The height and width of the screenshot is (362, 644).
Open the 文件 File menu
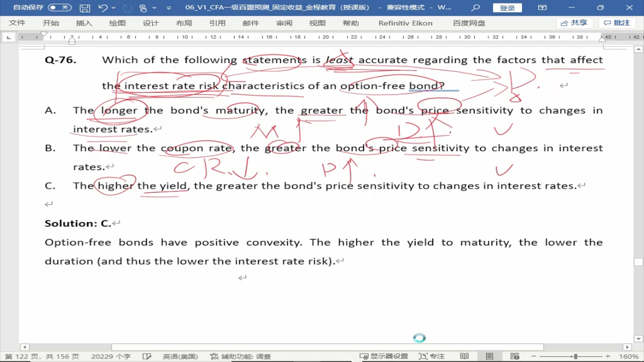click(17, 23)
